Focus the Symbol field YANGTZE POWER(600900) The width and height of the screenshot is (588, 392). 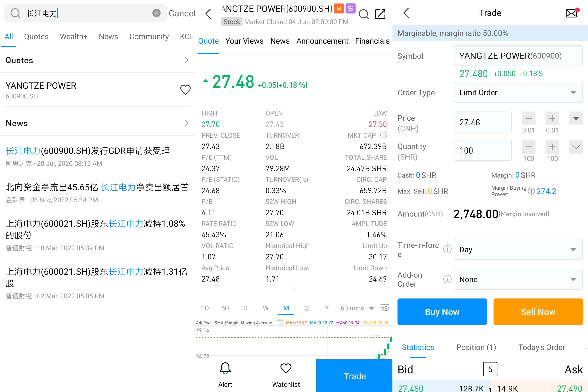pyautogui.click(x=518, y=55)
